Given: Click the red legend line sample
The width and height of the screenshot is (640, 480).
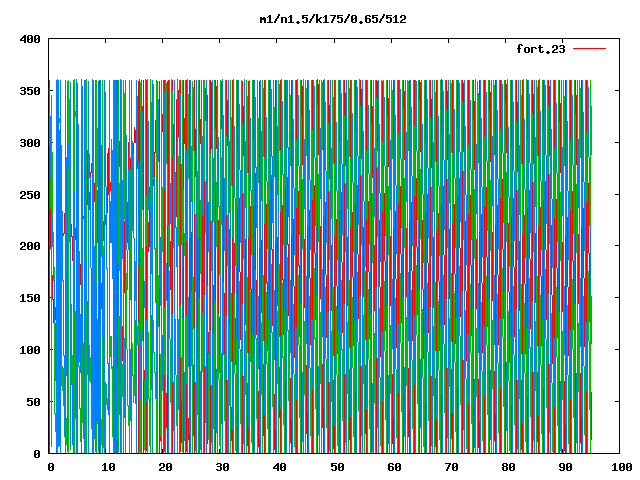Looking at the screenshot, I should [589, 49].
